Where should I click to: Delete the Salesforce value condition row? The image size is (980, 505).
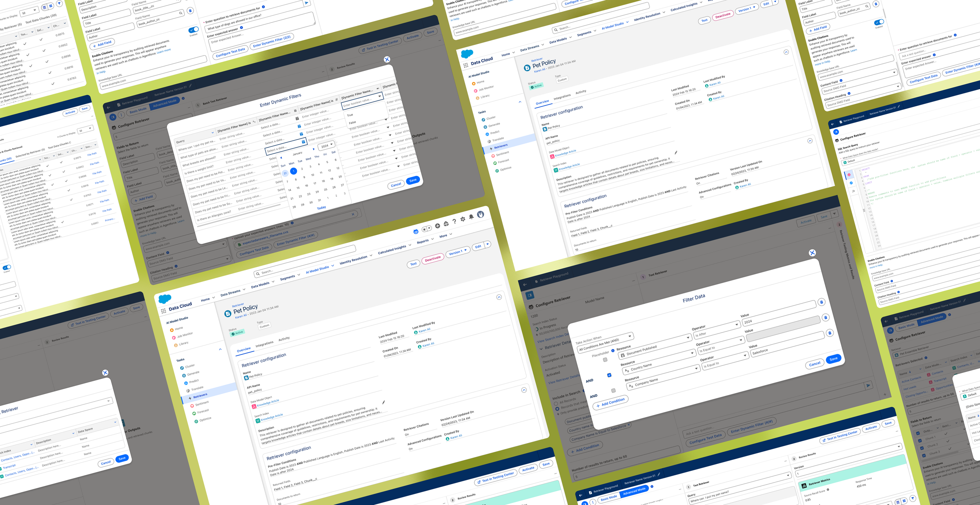click(829, 333)
